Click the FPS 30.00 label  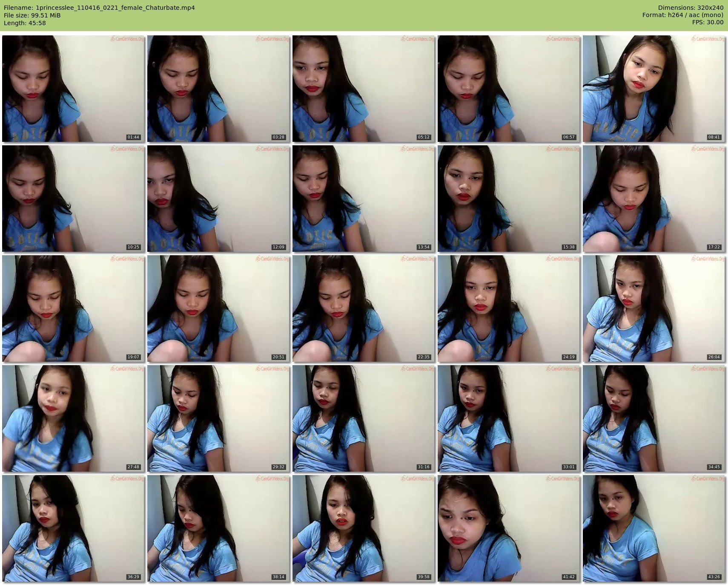coord(708,22)
